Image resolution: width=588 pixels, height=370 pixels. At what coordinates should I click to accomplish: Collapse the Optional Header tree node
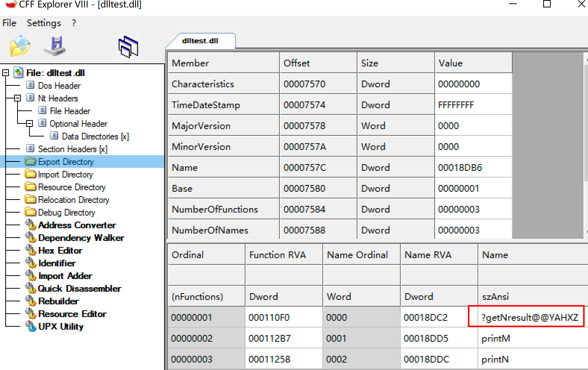(29, 124)
